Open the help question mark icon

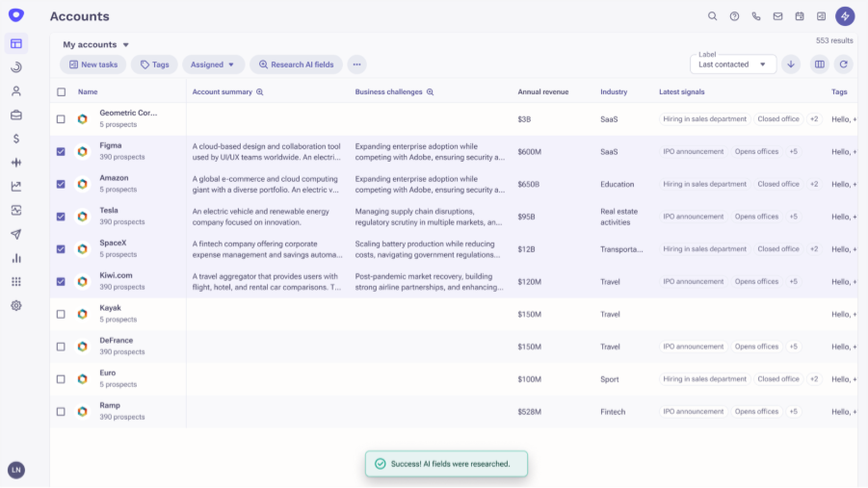click(x=734, y=16)
